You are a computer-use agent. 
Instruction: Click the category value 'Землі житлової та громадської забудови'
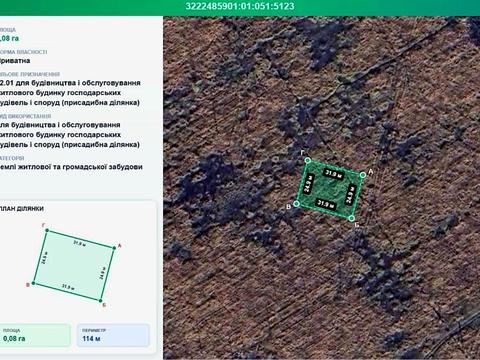[x=71, y=167]
